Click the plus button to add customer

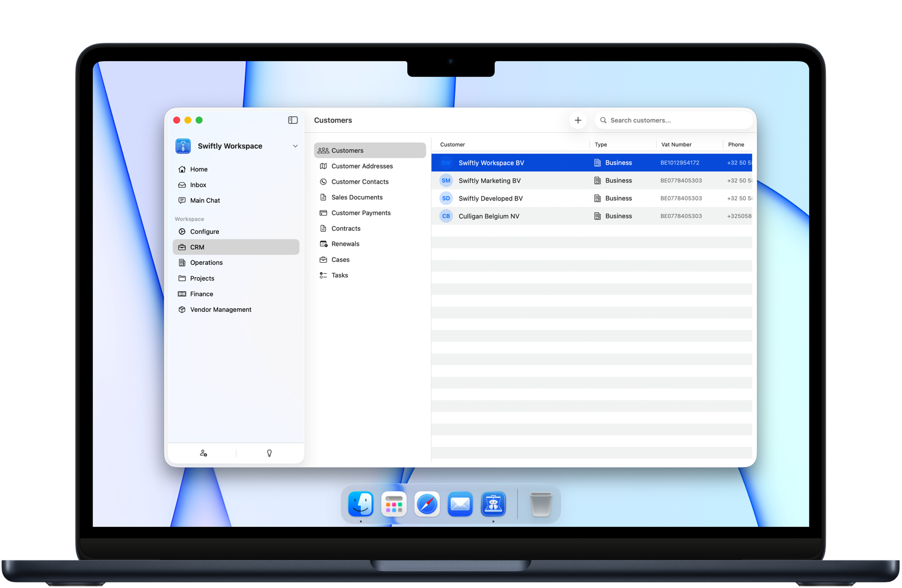point(578,120)
